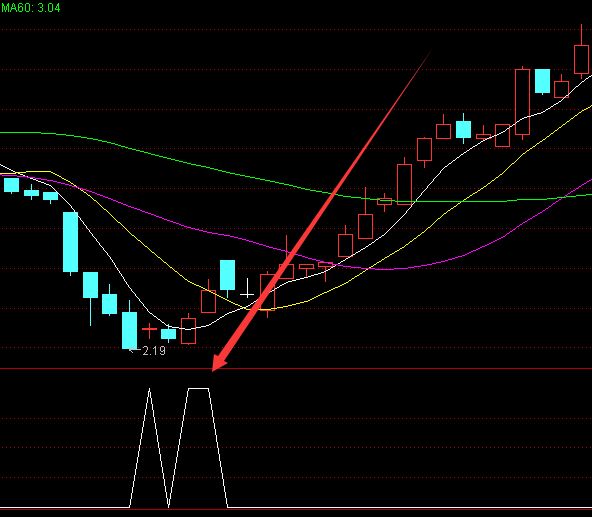Click the first sharp white indicator spike
This screenshot has width=592, height=517.
point(150,393)
